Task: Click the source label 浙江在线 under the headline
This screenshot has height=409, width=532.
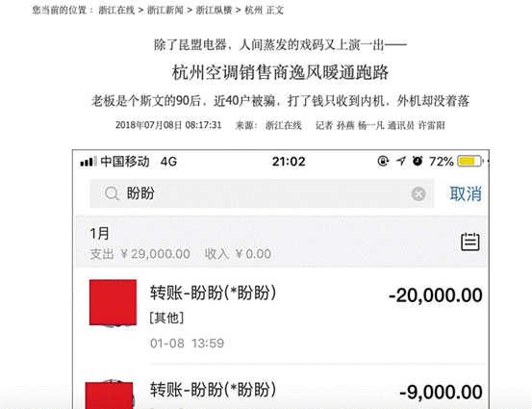Action: click(x=283, y=125)
